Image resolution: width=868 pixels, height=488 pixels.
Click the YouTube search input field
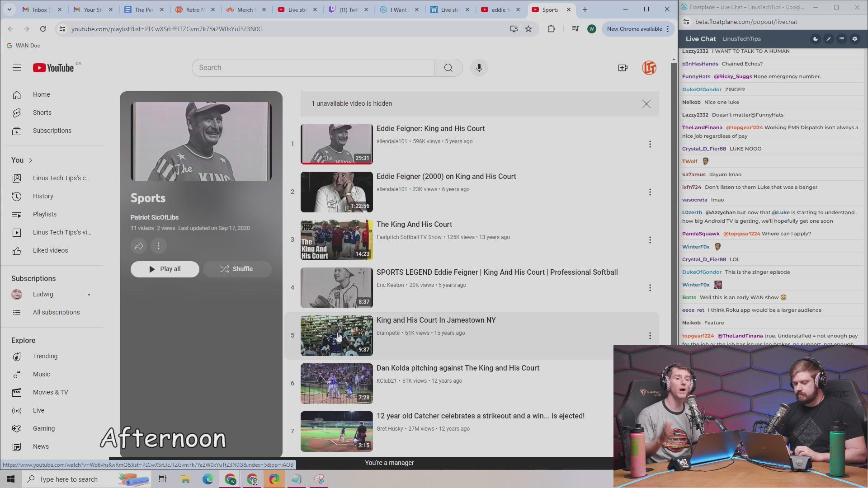tap(313, 68)
